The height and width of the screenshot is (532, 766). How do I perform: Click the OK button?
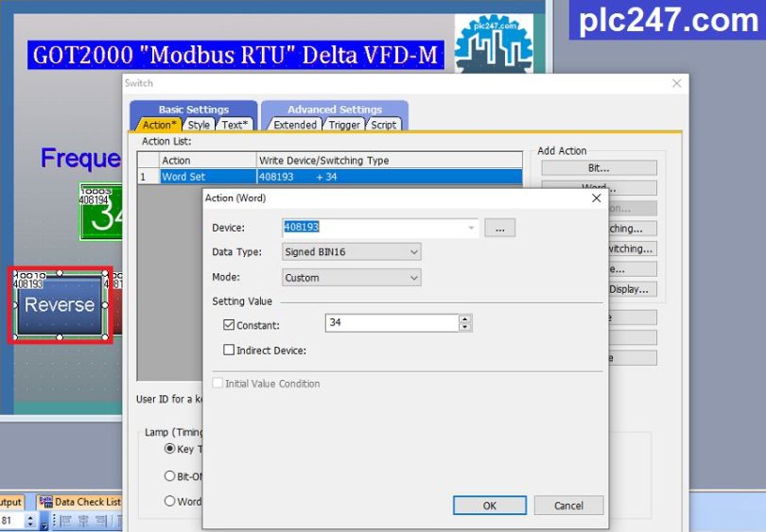point(490,506)
